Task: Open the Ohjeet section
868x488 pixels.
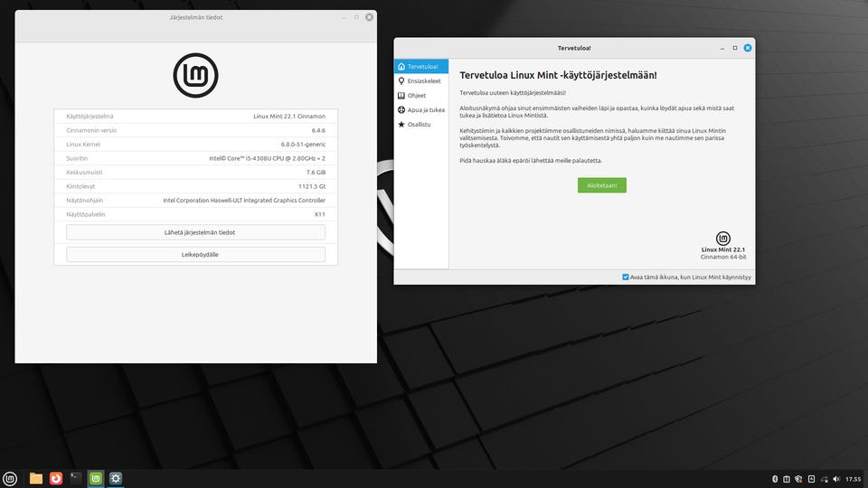Action: (421, 95)
